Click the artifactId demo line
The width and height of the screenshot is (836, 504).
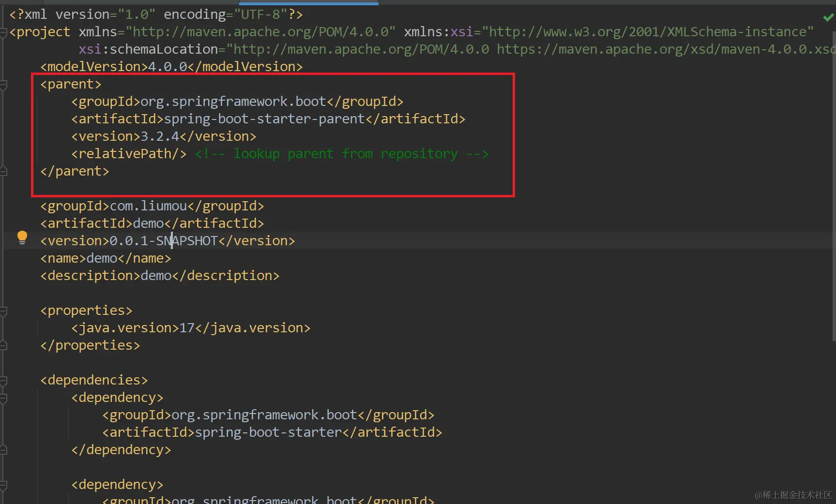click(152, 223)
